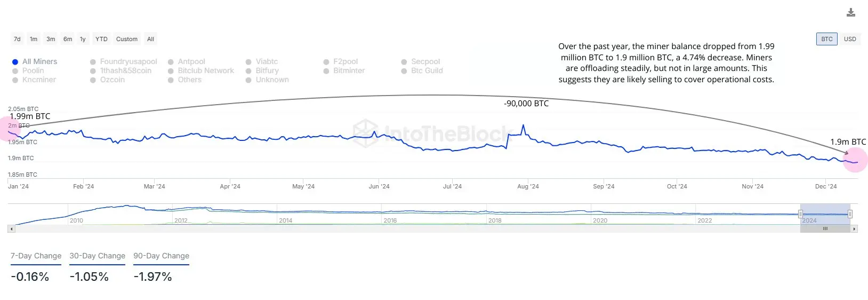Toggle the Viabtc legend dot
Image resolution: width=868 pixels, height=300 pixels.
248,62
